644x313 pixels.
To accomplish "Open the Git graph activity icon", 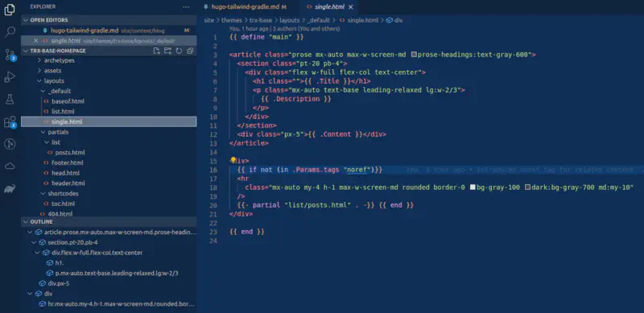I will coord(10,144).
